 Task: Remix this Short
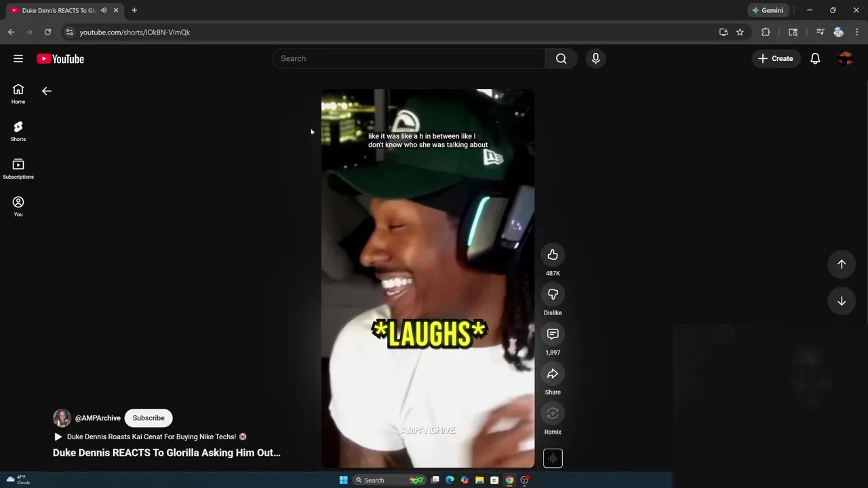553,413
